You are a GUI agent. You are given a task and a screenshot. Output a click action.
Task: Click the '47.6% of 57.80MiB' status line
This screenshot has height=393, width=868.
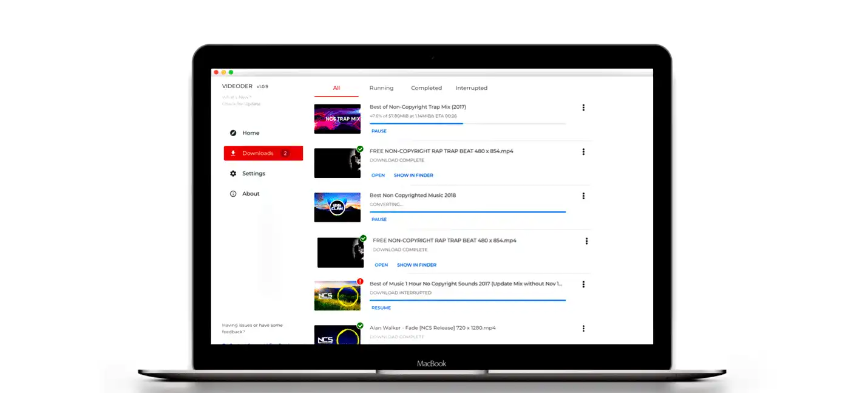click(x=413, y=116)
